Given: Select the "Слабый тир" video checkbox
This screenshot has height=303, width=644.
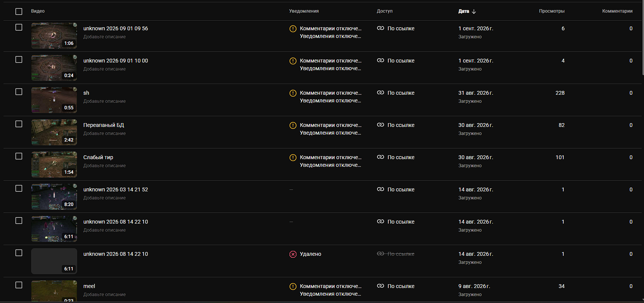Looking at the screenshot, I should click(x=19, y=156).
